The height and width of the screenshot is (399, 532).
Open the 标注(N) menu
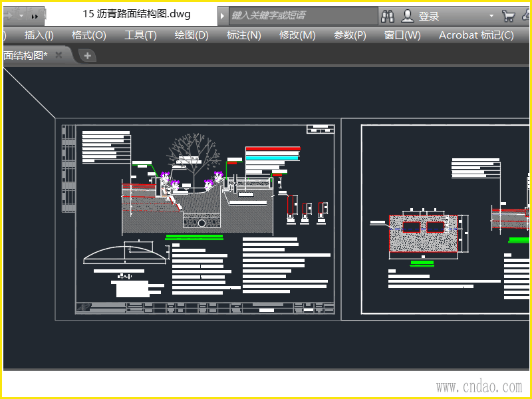point(243,35)
